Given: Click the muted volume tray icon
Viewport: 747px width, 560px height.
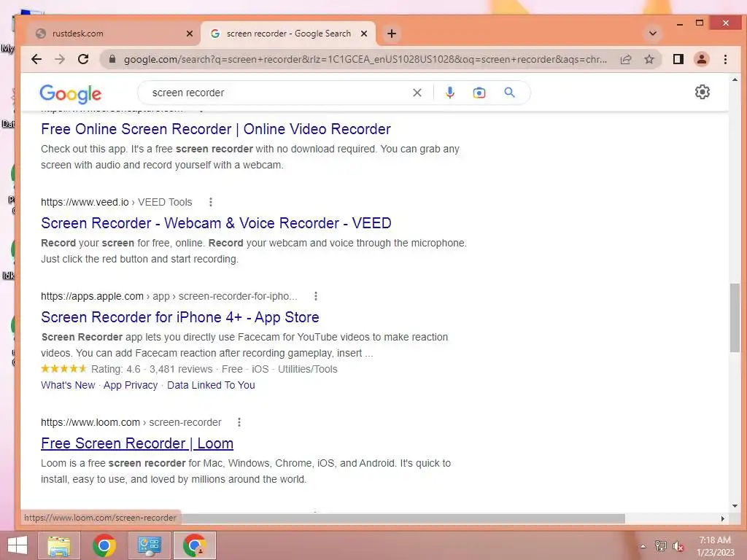Looking at the screenshot, I should coord(678,546).
